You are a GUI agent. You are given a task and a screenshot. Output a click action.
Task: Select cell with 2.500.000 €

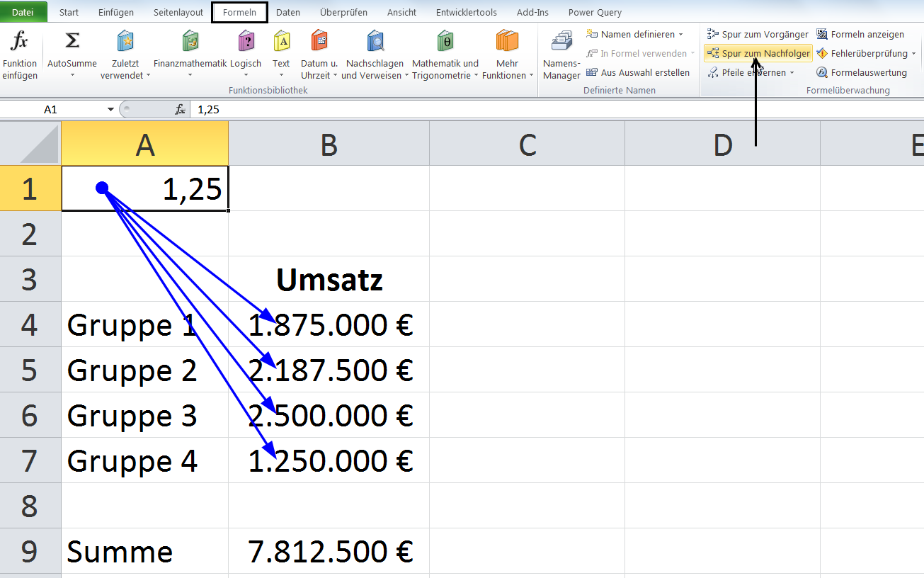329,415
